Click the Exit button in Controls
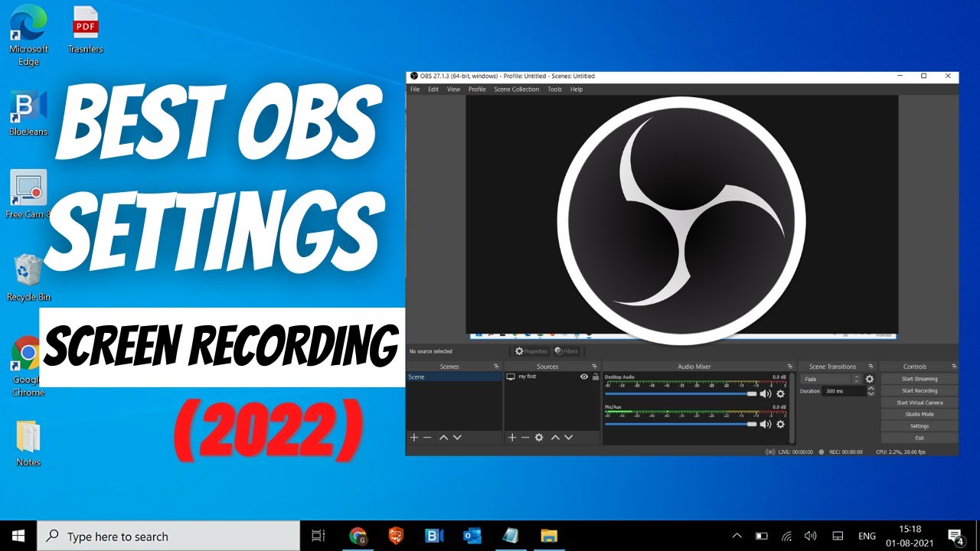The image size is (980, 551). 919,438
